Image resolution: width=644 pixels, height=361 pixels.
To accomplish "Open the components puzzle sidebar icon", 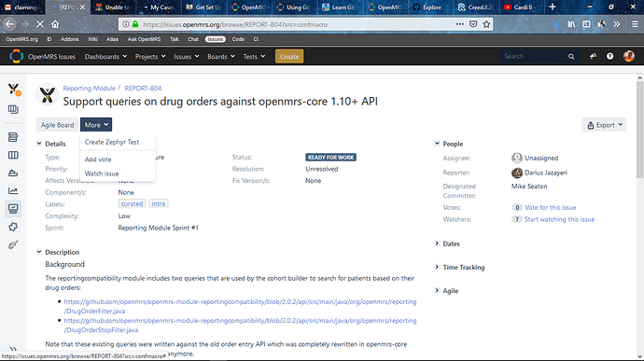I will pyautogui.click(x=13, y=227).
